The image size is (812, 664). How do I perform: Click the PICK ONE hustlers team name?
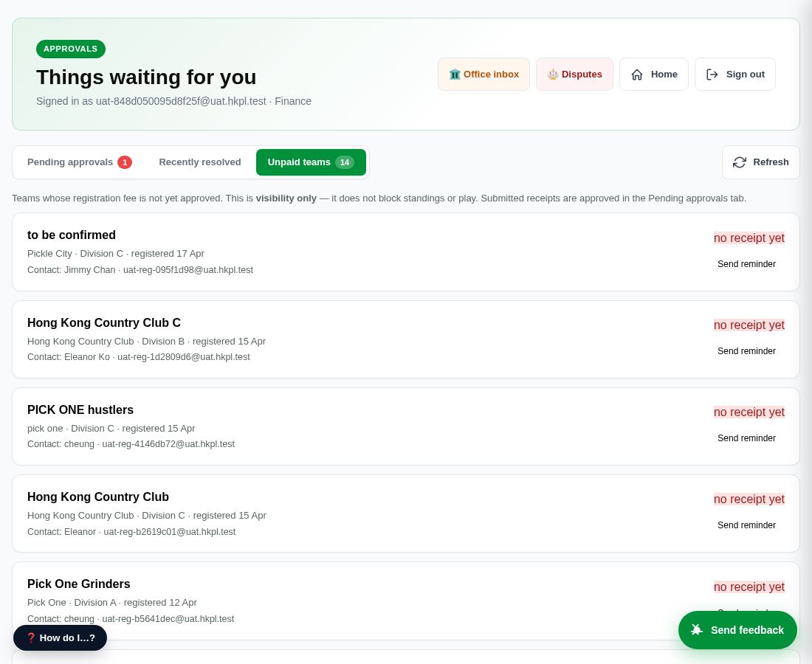point(80,410)
